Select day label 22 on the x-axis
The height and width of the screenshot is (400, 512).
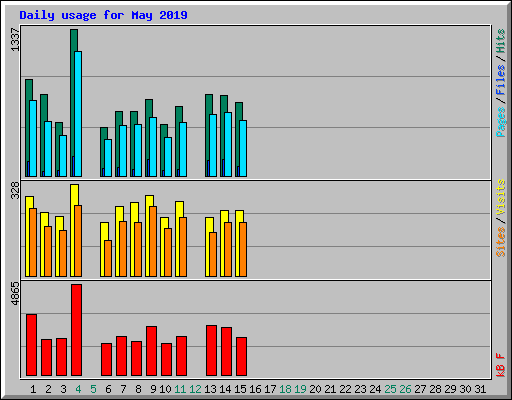345,389
